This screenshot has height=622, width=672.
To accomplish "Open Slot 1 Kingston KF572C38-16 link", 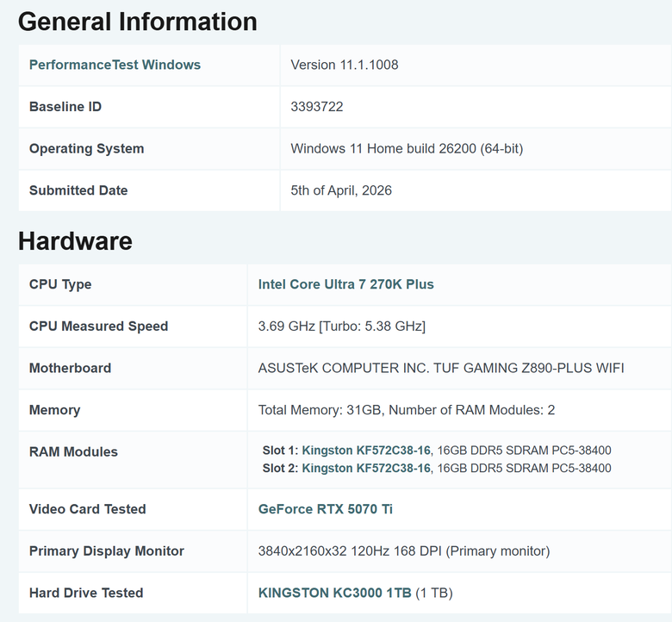I will pyautogui.click(x=366, y=450).
